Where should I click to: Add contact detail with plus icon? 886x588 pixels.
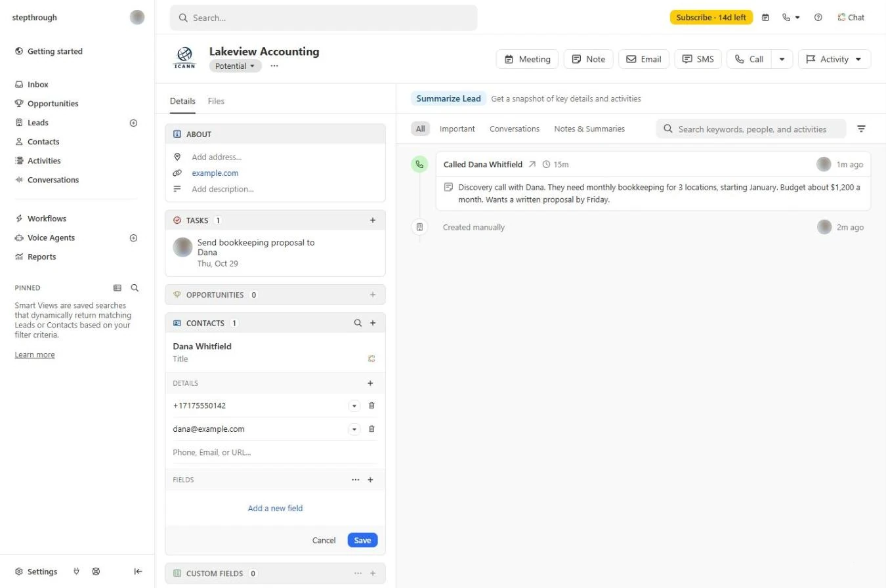(x=370, y=383)
